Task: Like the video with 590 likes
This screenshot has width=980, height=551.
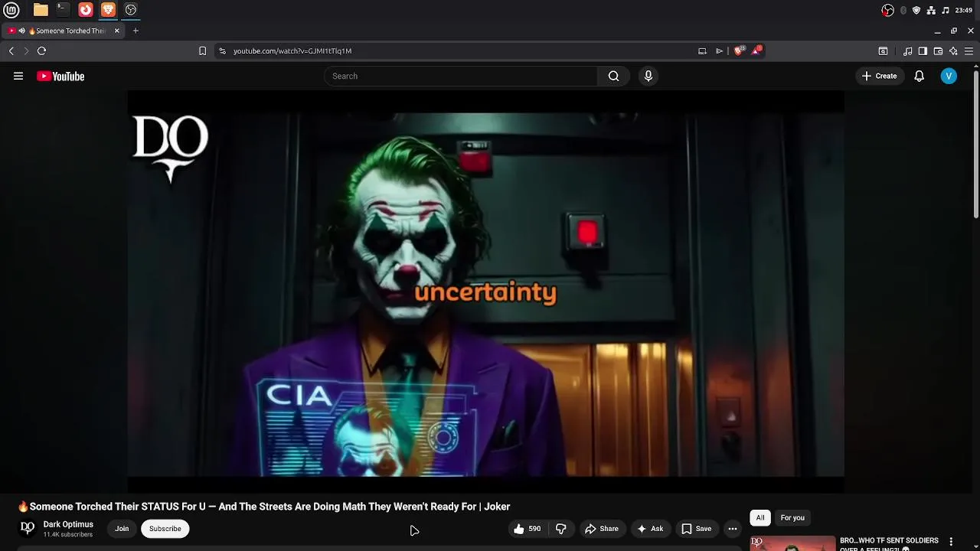Action: 527,529
